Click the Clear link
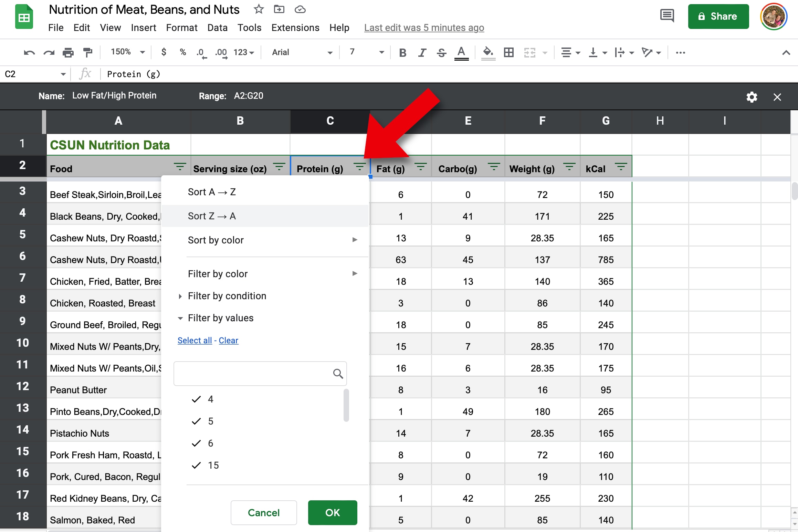Image resolution: width=798 pixels, height=532 pixels. pos(229,340)
